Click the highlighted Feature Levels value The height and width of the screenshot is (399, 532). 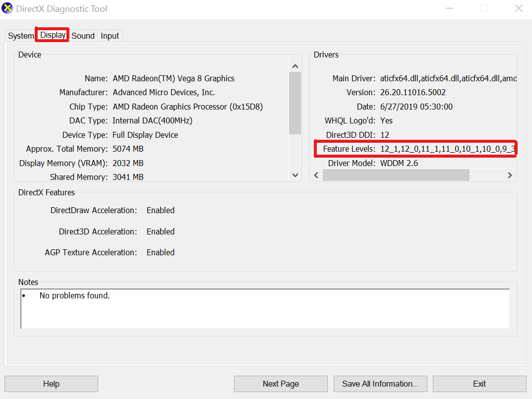pyautogui.click(x=446, y=149)
